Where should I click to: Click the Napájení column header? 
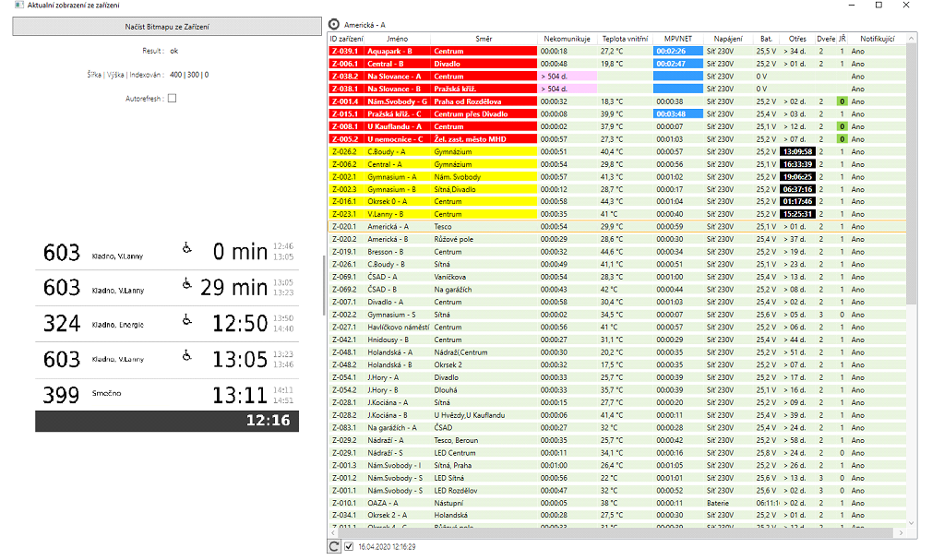(728, 39)
